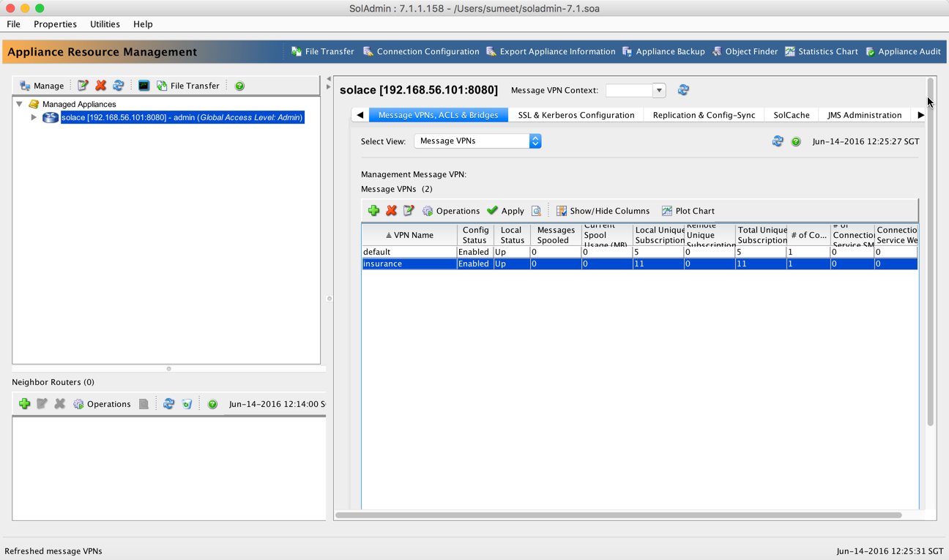Select the Message VPNs, ACLs & Bridges tab
This screenshot has width=949, height=560.
point(438,115)
